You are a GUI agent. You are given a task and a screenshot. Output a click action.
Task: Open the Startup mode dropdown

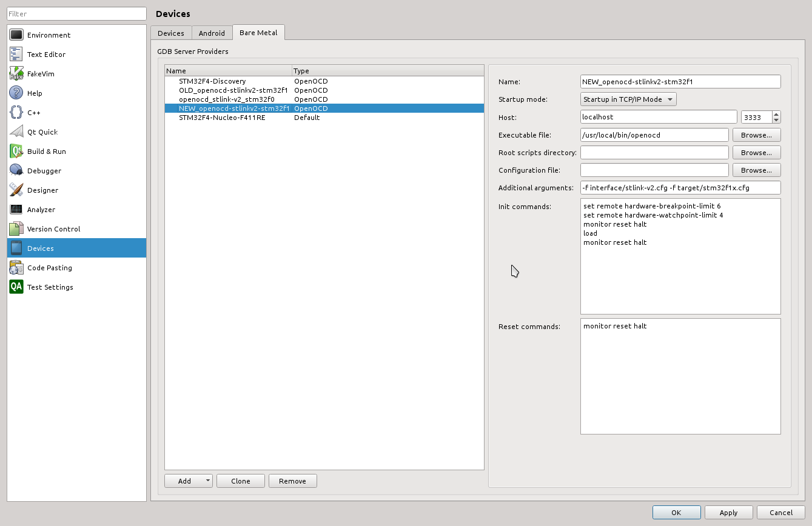628,99
